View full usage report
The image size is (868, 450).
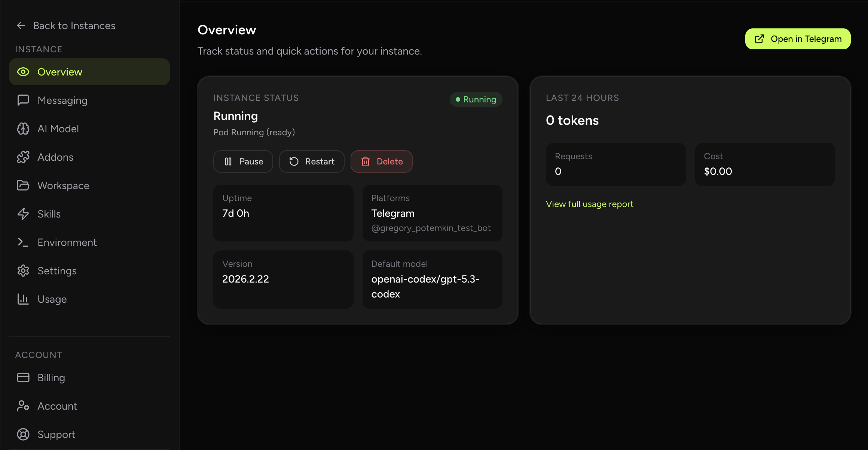589,204
